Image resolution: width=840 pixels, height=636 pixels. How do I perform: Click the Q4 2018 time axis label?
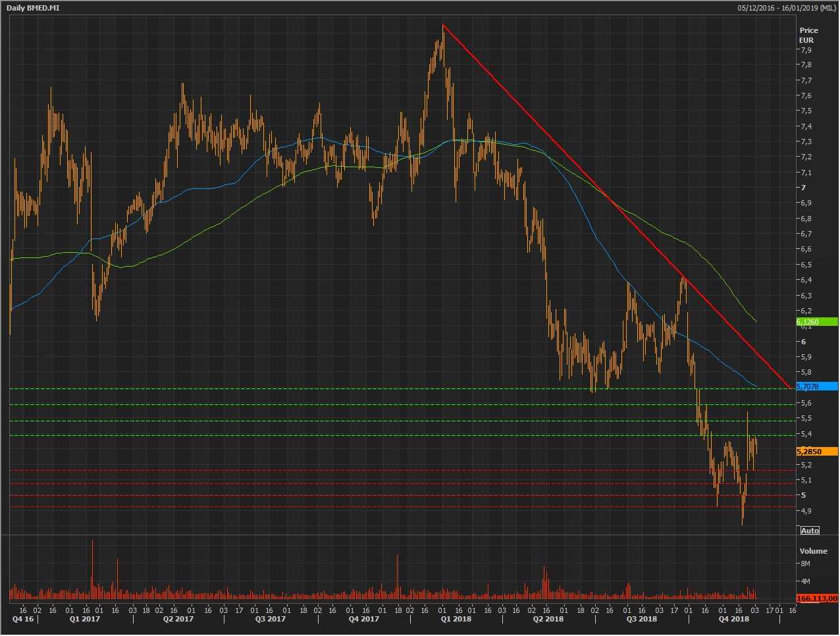pos(733,620)
